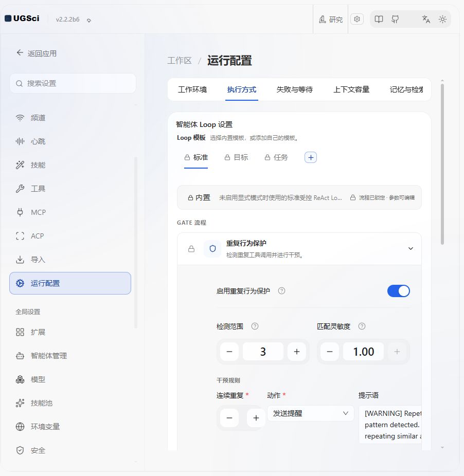Toggle 启用重复行为保护 switch
This screenshot has width=464, height=476.
398,291
